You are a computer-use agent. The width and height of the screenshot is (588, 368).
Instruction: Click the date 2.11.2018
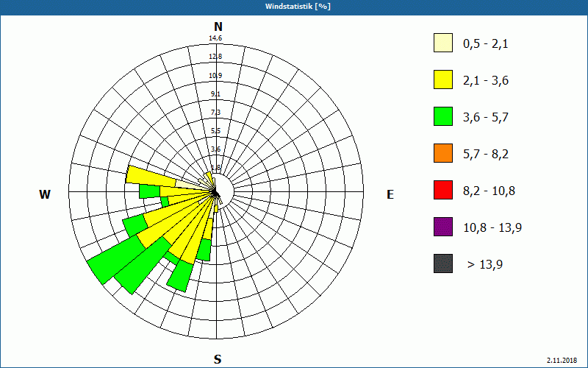point(562,361)
